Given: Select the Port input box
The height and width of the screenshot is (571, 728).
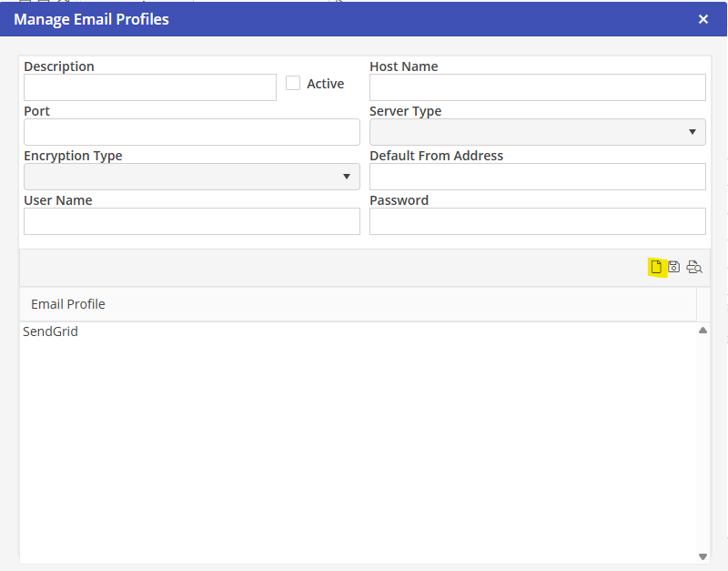Looking at the screenshot, I should click(x=191, y=132).
